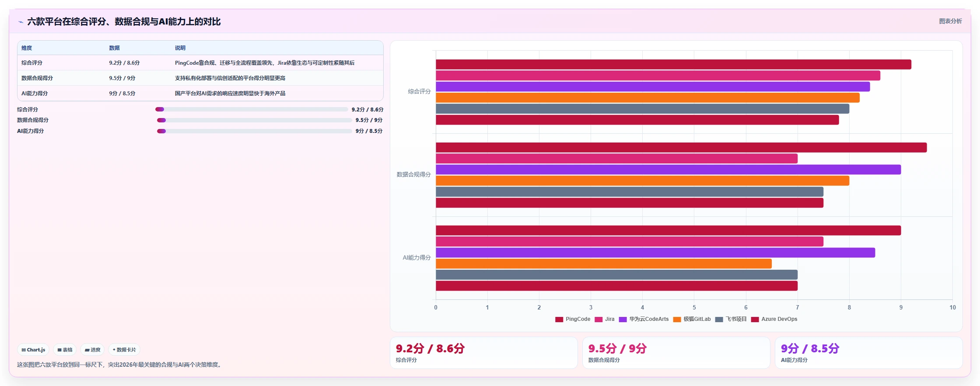Hide the 飞书项目 series via legend

pyautogui.click(x=731, y=319)
